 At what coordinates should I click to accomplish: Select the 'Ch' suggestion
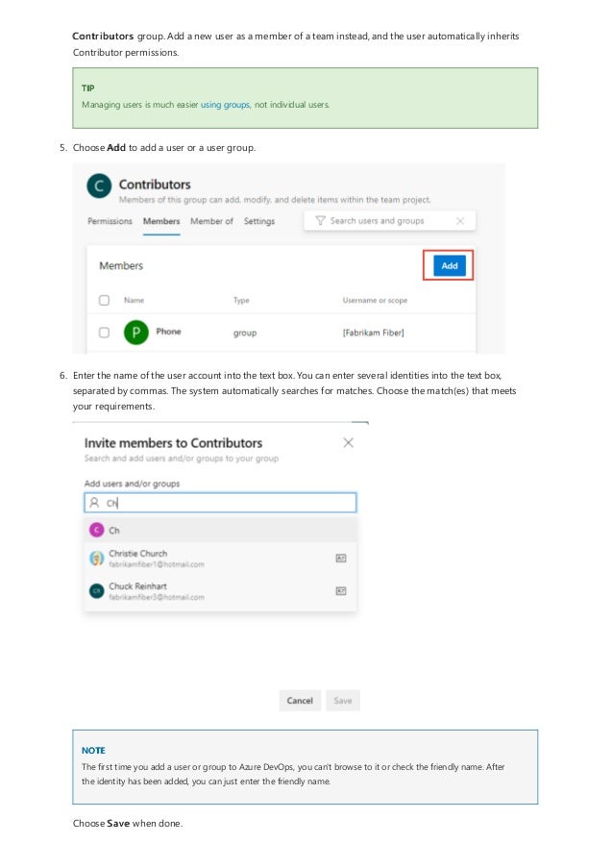coord(220,531)
